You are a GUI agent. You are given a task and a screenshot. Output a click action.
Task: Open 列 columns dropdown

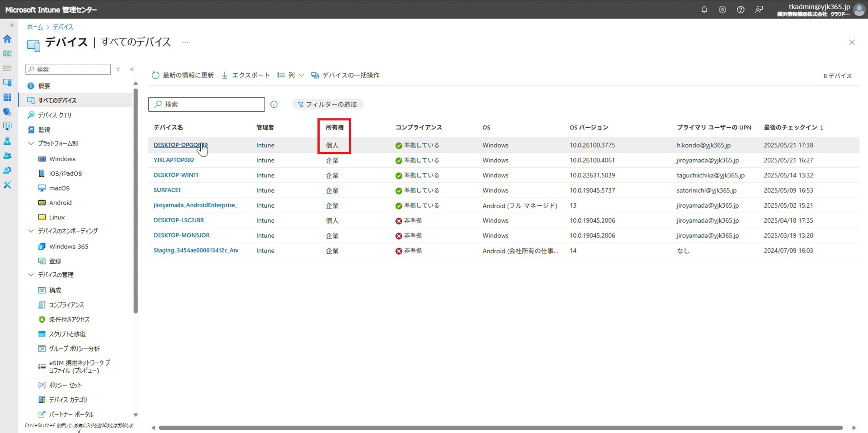pos(290,76)
